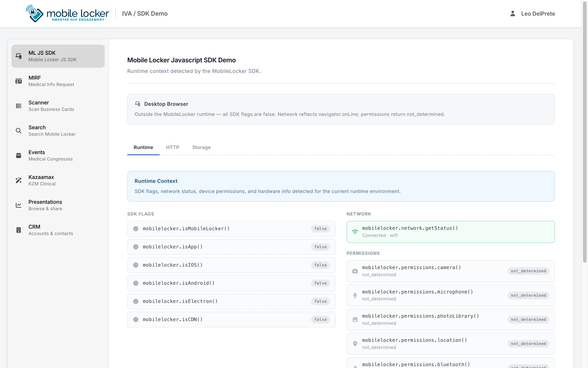Click the Runtime Context heading
The width and height of the screenshot is (588, 368).
click(156, 181)
